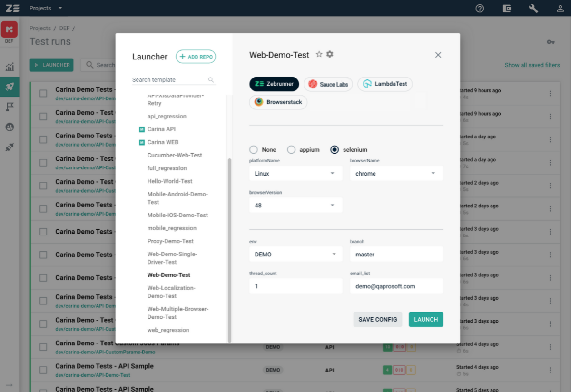Select full_regression template

pyautogui.click(x=167, y=168)
